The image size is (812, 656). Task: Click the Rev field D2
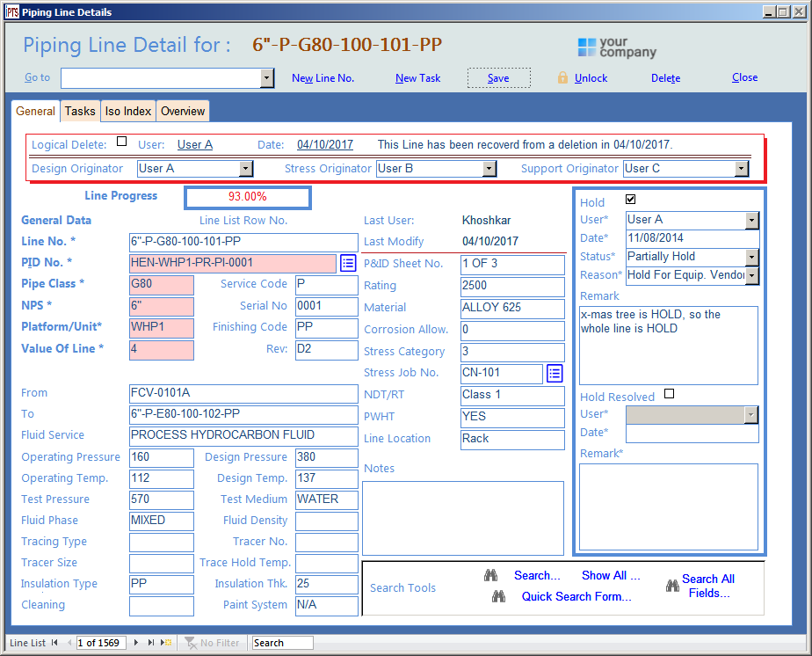[326, 349]
